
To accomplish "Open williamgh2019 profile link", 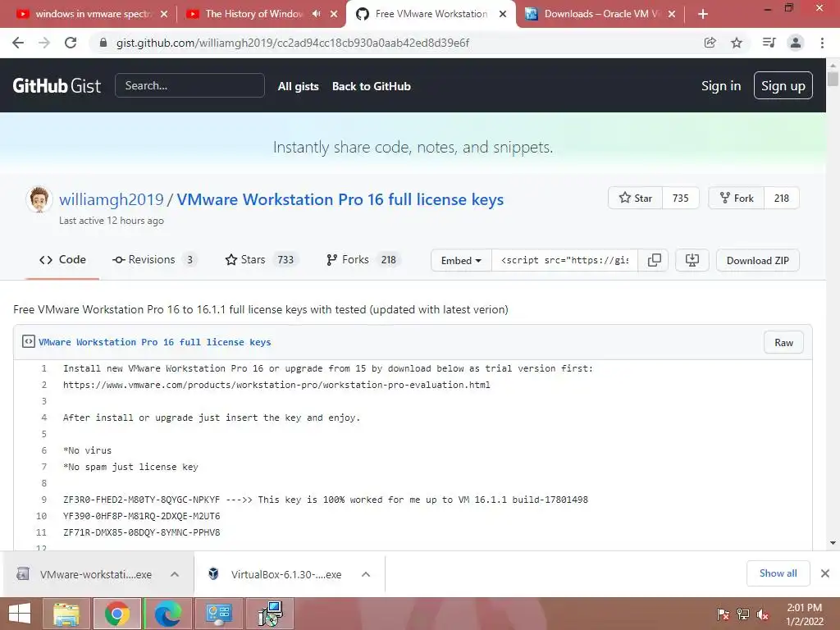I will (112, 199).
